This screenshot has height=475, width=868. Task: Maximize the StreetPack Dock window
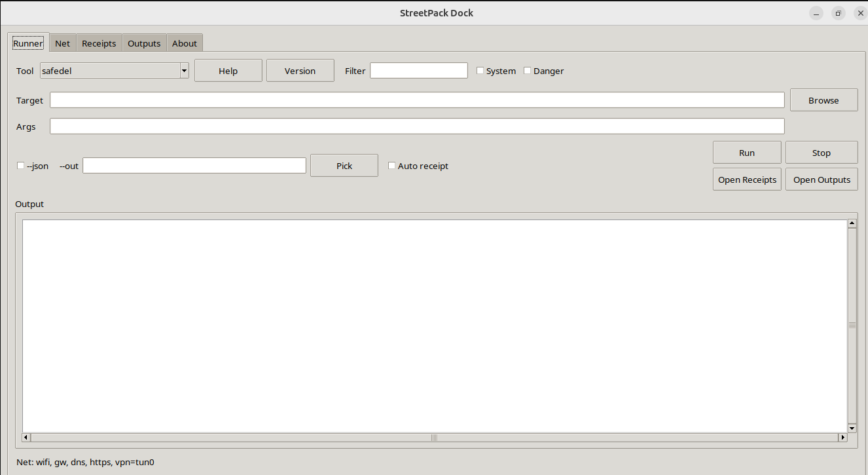[x=838, y=13]
